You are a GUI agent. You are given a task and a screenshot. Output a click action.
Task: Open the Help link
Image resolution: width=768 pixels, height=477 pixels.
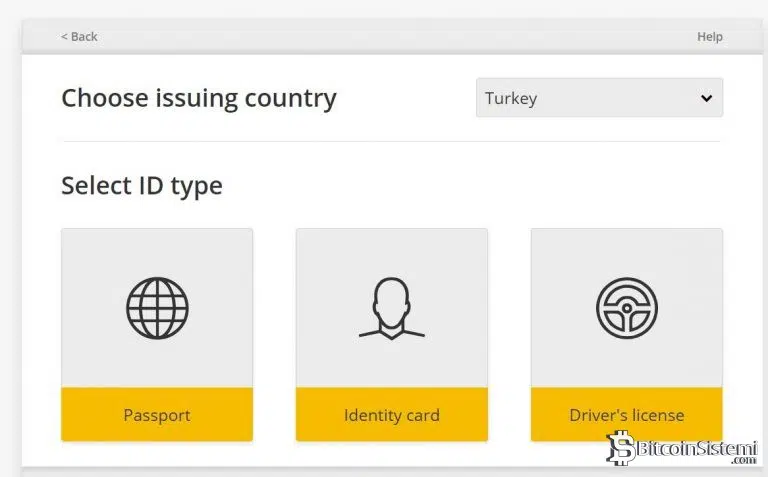(709, 37)
